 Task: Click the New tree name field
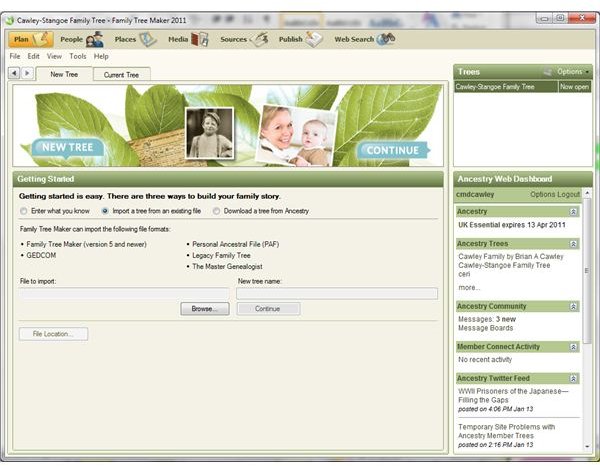tap(337, 293)
